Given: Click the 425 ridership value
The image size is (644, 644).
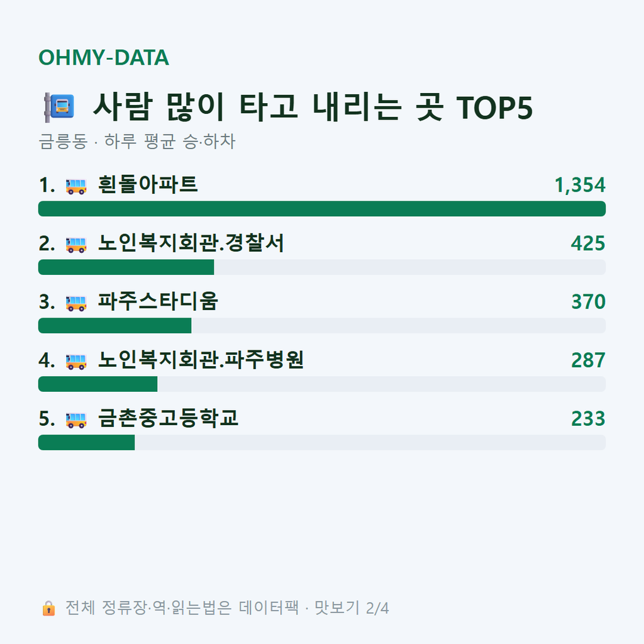Looking at the screenshot, I should (588, 243).
